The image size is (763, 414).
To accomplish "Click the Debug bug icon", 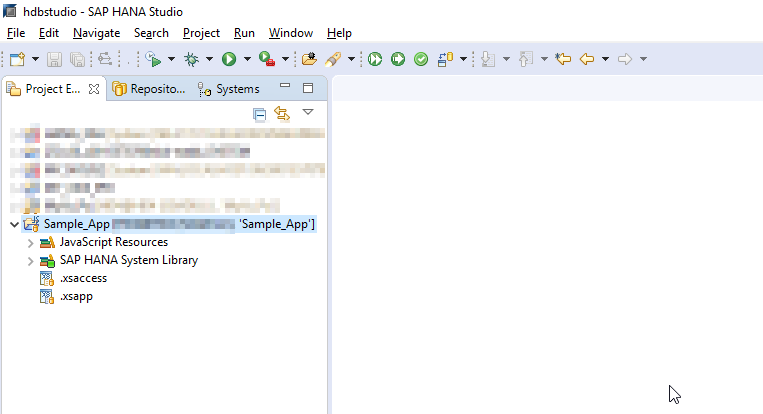I will click(x=191, y=59).
